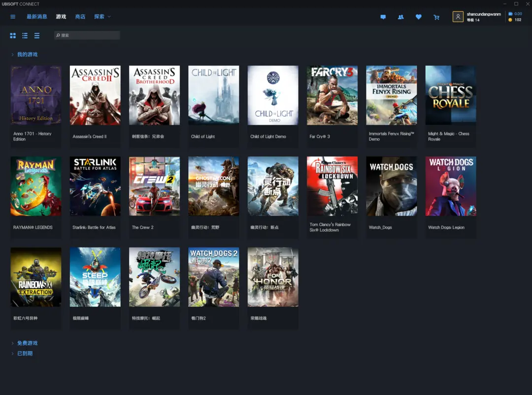
Task: Open the chat messages icon
Action: coord(383,17)
